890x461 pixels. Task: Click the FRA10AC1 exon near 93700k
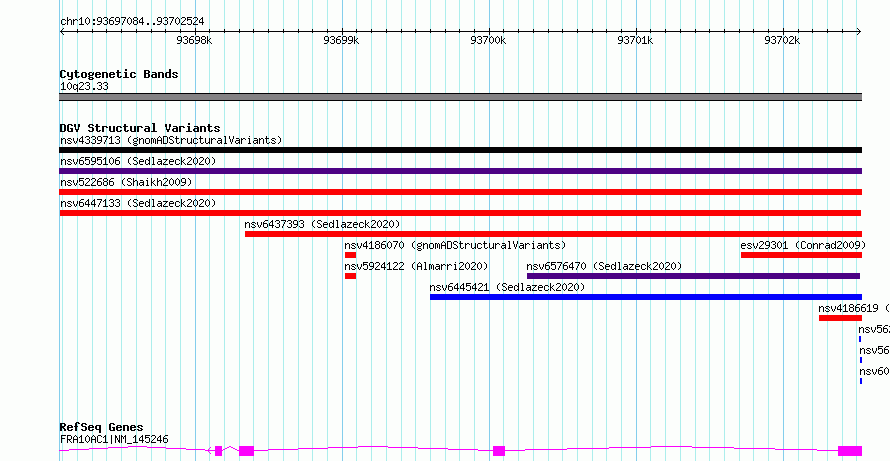[499, 451]
